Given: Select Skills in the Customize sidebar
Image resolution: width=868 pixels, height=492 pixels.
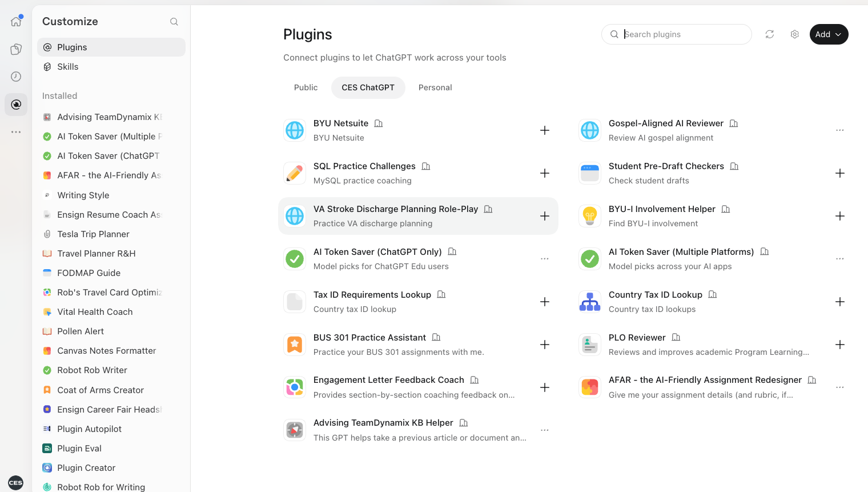Looking at the screenshot, I should (111, 67).
